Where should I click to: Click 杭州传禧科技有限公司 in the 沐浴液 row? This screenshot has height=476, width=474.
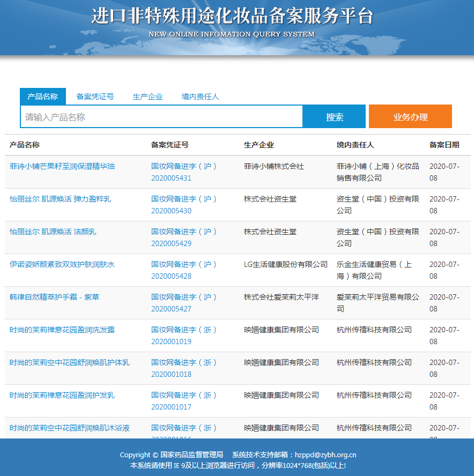(x=374, y=428)
